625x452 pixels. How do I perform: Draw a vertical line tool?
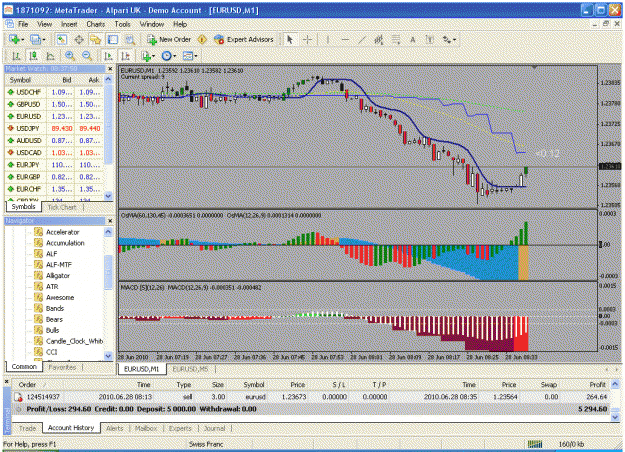tap(328, 39)
